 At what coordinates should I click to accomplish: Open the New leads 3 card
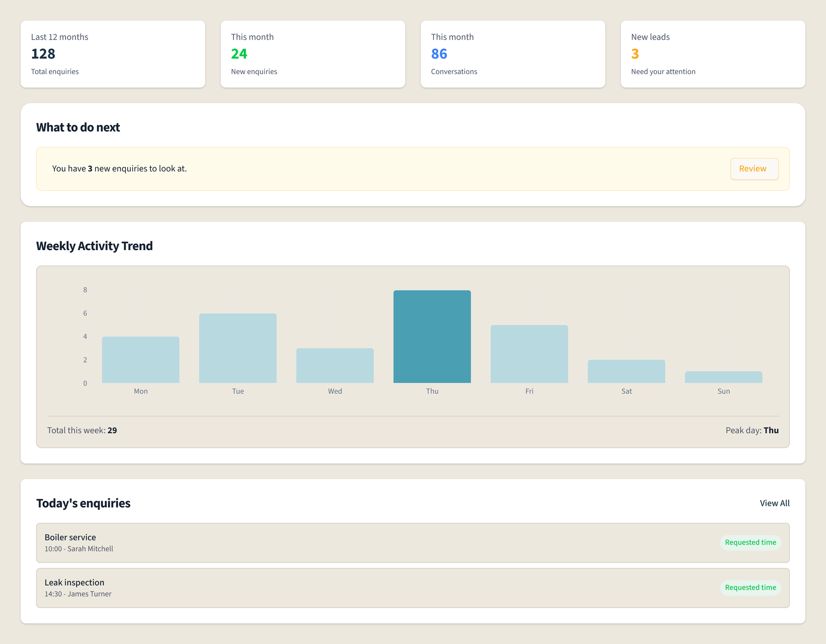[713, 54]
